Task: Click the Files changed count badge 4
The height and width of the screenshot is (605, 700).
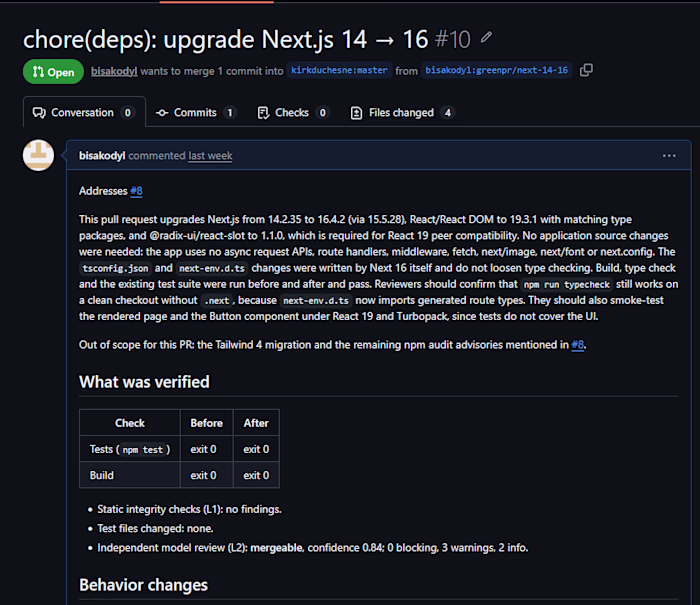Action: pos(448,113)
